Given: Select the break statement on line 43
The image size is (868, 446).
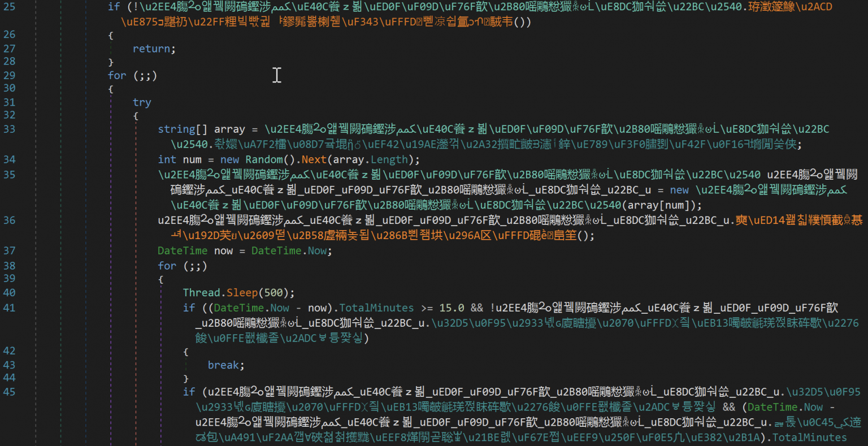Looking at the screenshot, I should (224, 365).
